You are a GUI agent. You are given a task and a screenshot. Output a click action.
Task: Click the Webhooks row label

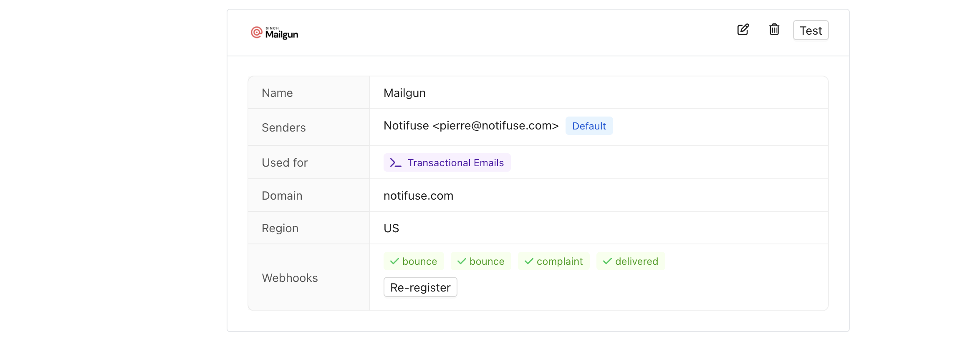290,278
